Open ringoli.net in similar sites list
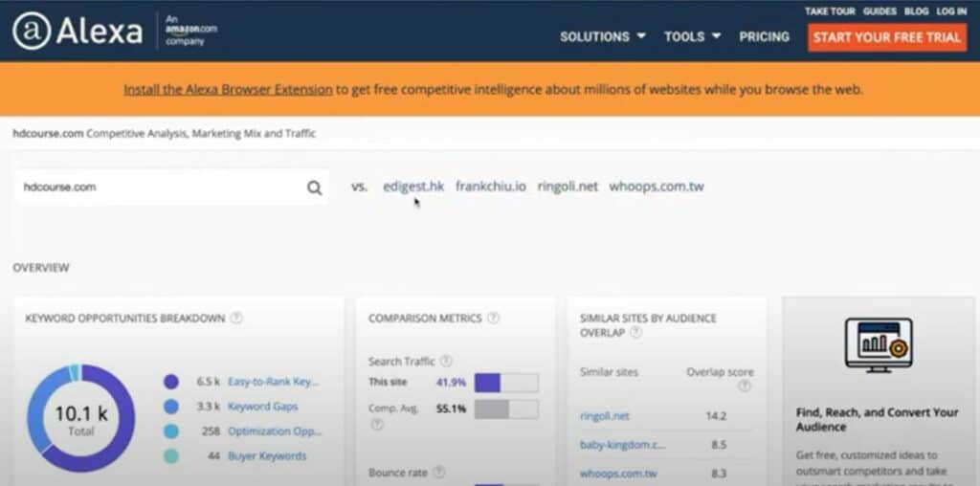Viewport: 980px width, 486px height. (x=605, y=416)
